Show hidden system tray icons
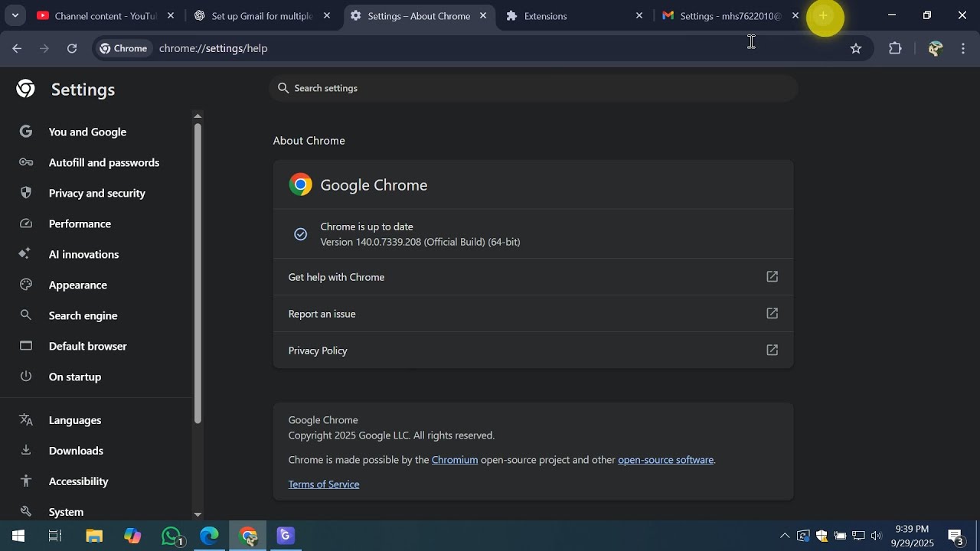980x551 pixels. [x=785, y=536]
